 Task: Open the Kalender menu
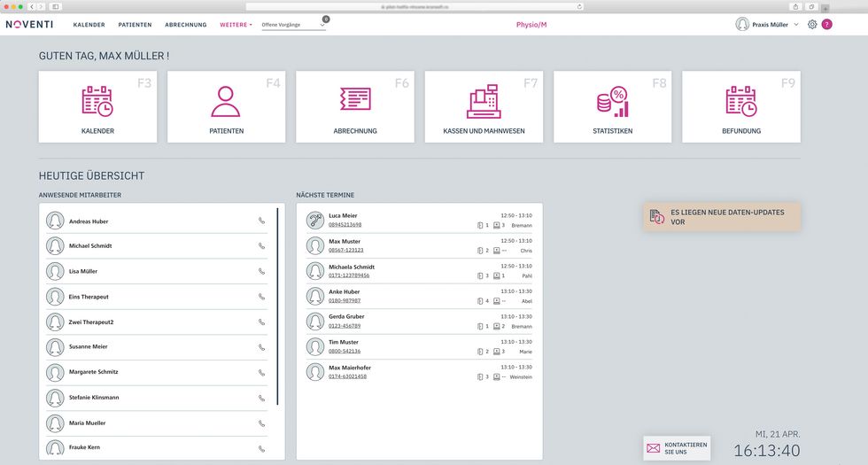pyautogui.click(x=89, y=25)
